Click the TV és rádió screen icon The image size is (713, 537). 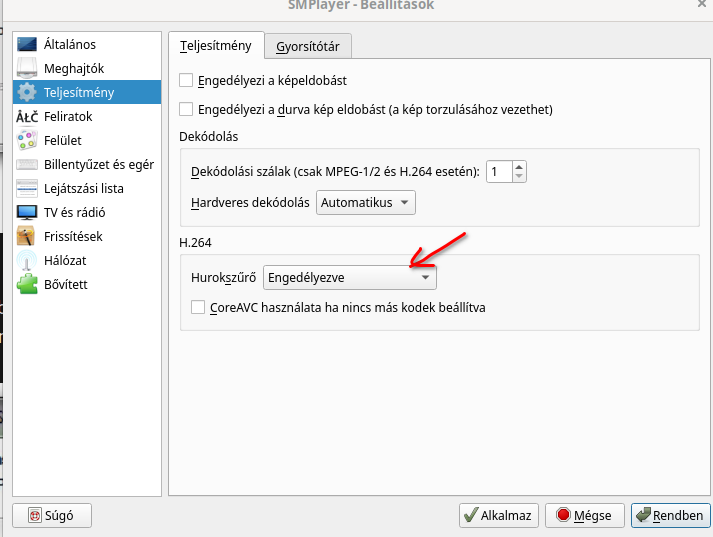(27, 212)
